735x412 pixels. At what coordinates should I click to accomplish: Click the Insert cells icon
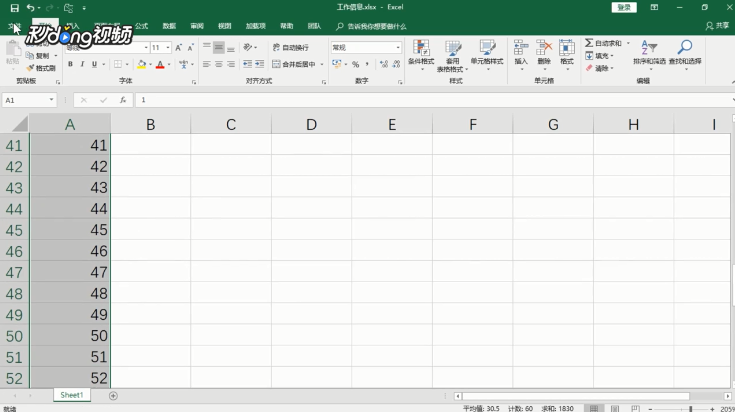pyautogui.click(x=521, y=54)
